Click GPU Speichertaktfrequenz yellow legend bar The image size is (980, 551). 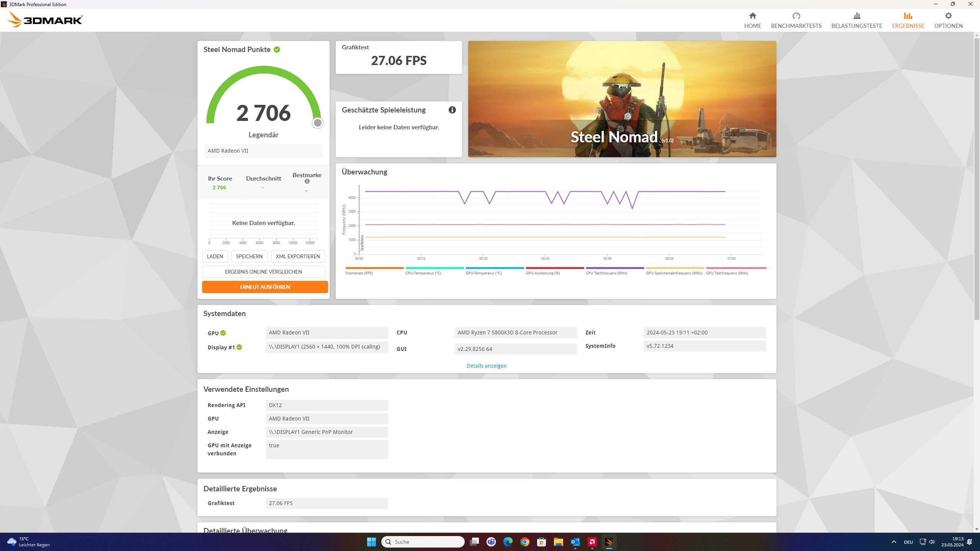click(675, 268)
